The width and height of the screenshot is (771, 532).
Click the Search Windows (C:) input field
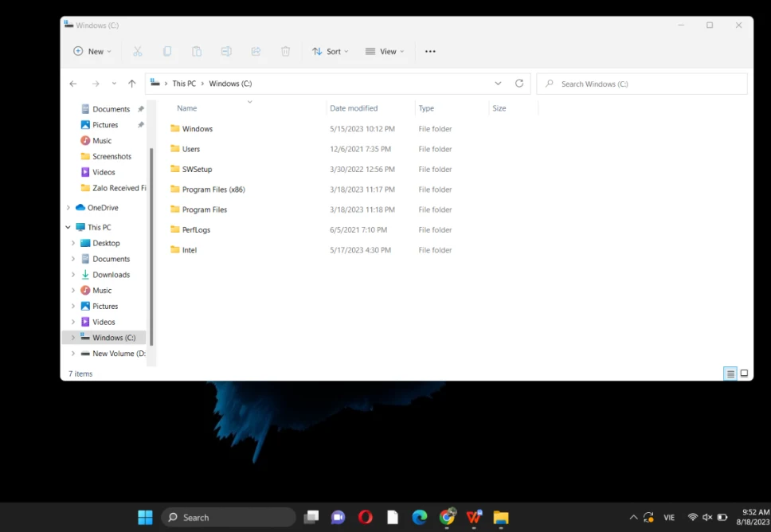tap(642, 84)
